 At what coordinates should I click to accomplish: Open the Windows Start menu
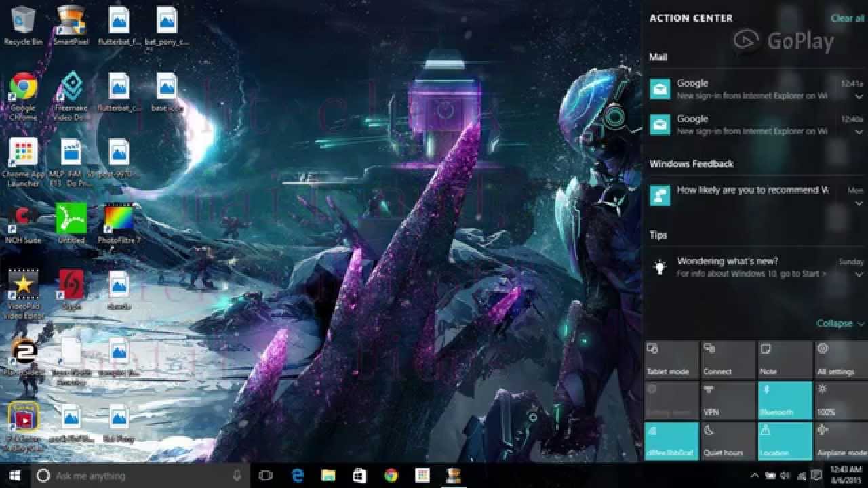click(15, 475)
